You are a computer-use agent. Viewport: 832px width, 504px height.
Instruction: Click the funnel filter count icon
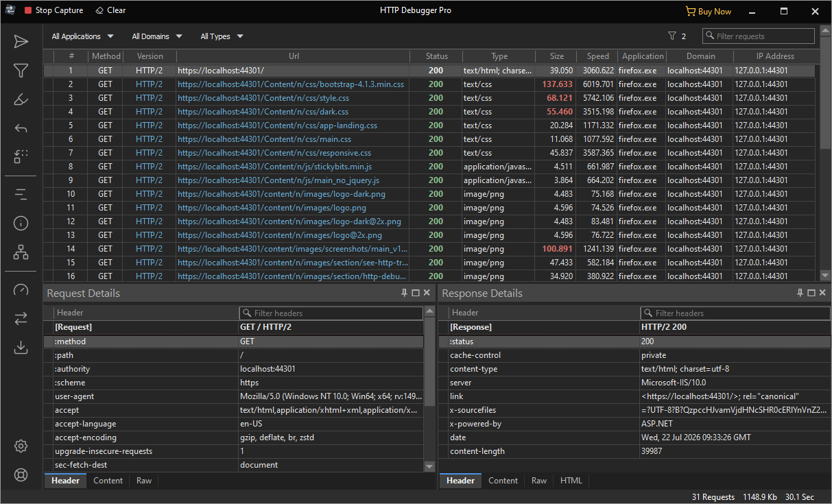672,36
